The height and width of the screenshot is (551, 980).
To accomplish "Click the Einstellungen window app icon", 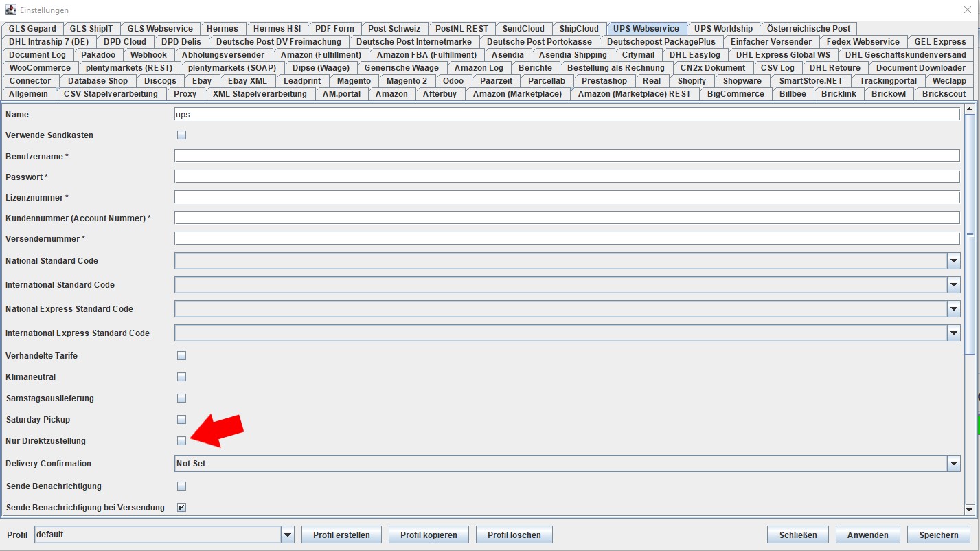I will [x=10, y=10].
